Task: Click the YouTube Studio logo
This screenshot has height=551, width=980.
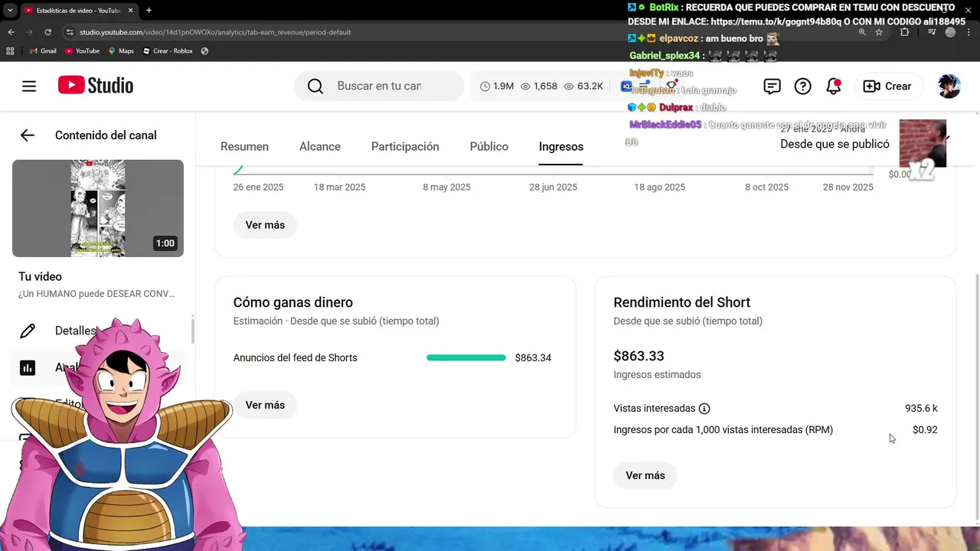Action: (96, 86)
